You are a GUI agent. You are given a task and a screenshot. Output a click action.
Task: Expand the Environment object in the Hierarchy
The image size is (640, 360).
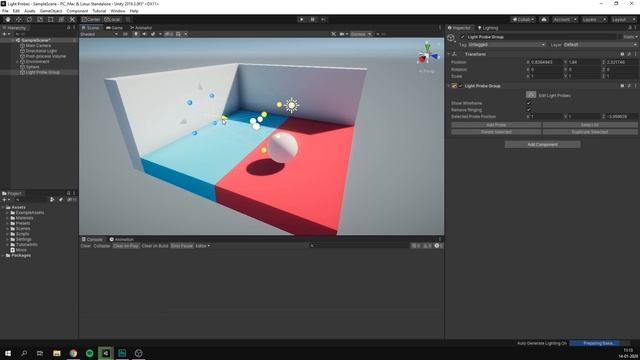(x=18, y=62)
